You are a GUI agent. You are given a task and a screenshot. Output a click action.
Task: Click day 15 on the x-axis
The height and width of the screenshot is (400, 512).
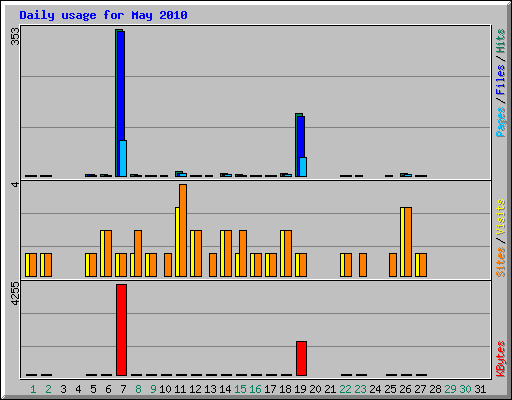[240, 389]
